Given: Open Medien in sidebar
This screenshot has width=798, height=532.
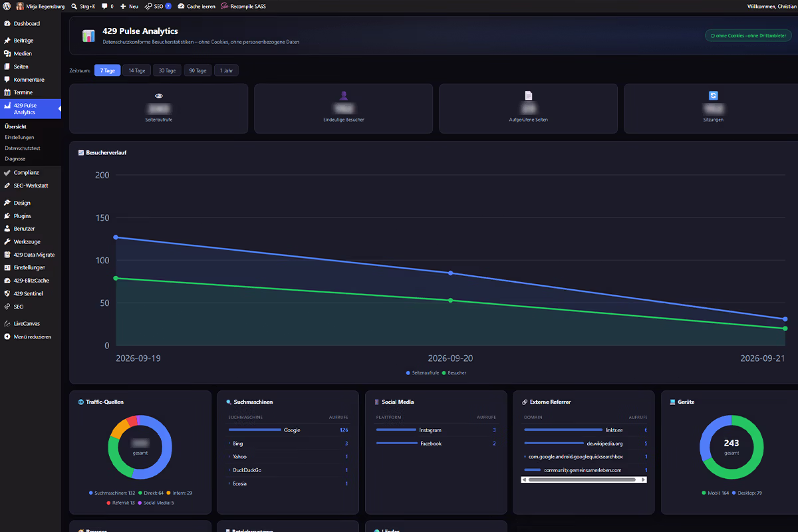Looking at the screenshot, I should pos(30,53).
